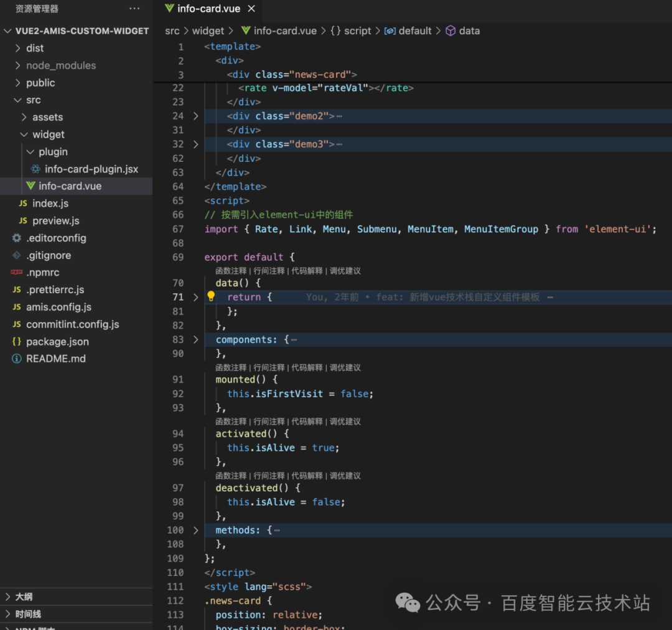The width and height of the screenshot is (672, 630).
Task: Select the info-card.vue editor tab
Action: [208, 9]
